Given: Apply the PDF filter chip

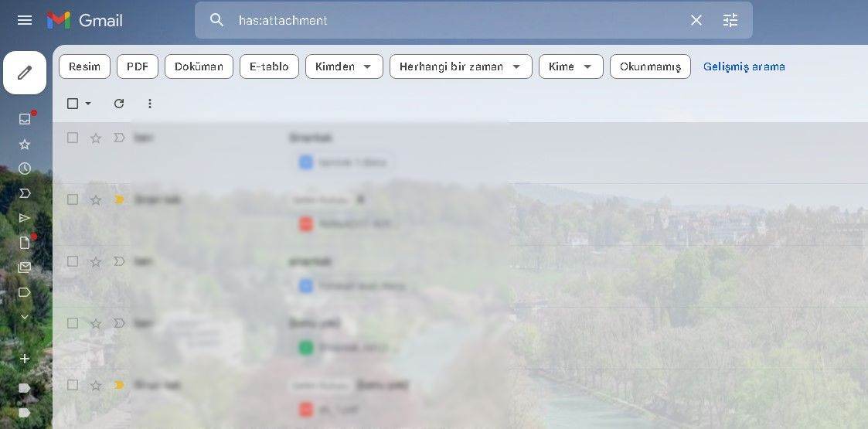Looking at the screenshot, I should point(138,66).
